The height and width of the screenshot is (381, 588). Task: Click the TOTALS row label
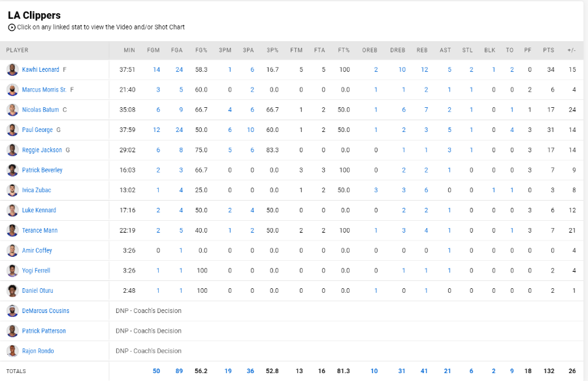[x=16, y=371]
